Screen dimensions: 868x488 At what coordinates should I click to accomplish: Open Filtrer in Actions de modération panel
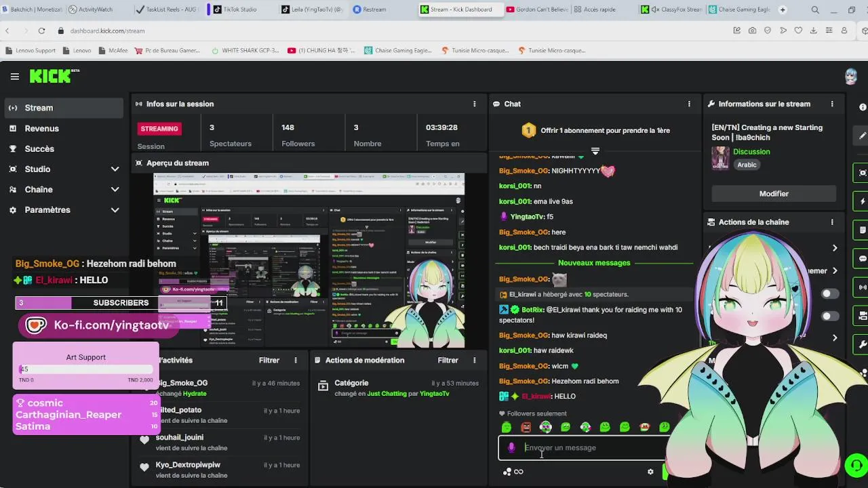coord(448,360)
